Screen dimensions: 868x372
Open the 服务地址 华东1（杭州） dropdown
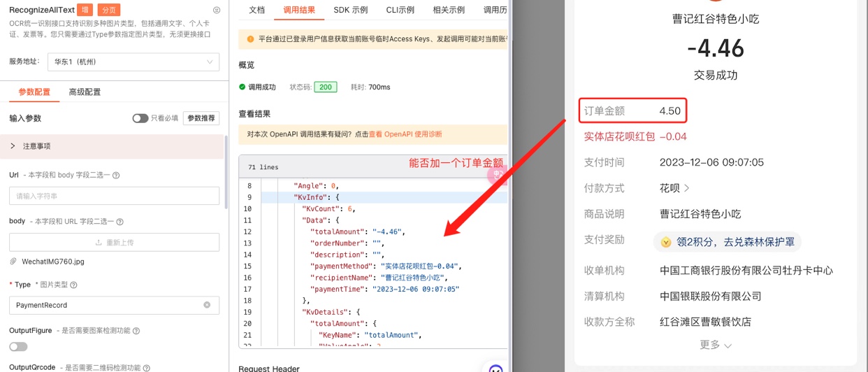click(133, 62)
